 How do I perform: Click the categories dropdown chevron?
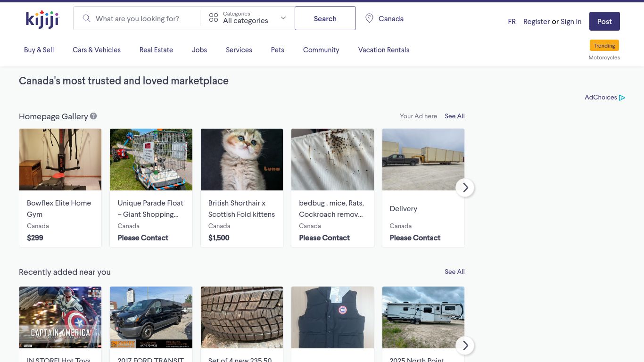pos(283,18)
